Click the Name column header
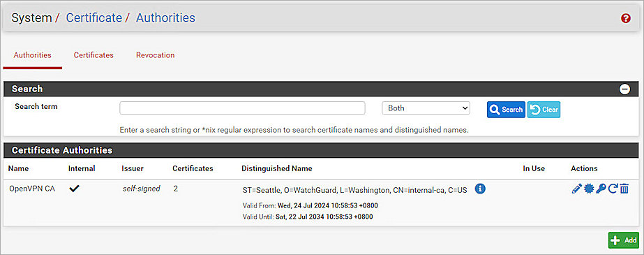This screenshot has width=644, height=255. (x=18, y=168)
